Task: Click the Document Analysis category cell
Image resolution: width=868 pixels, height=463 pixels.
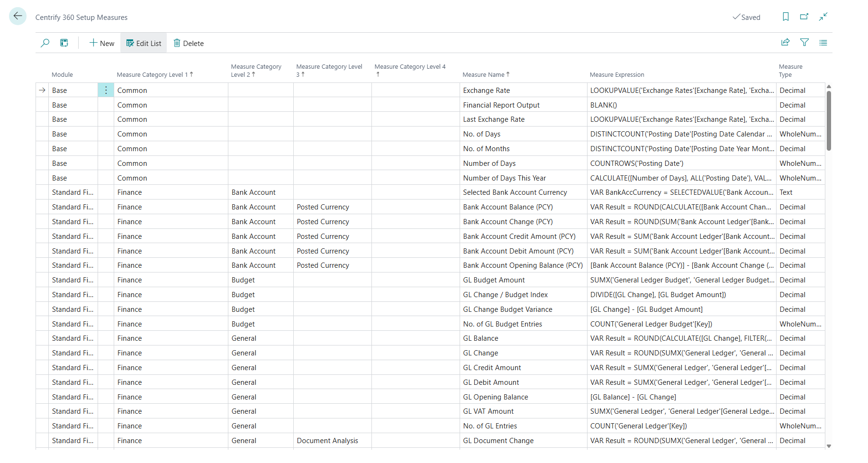Action: (333, 441)
